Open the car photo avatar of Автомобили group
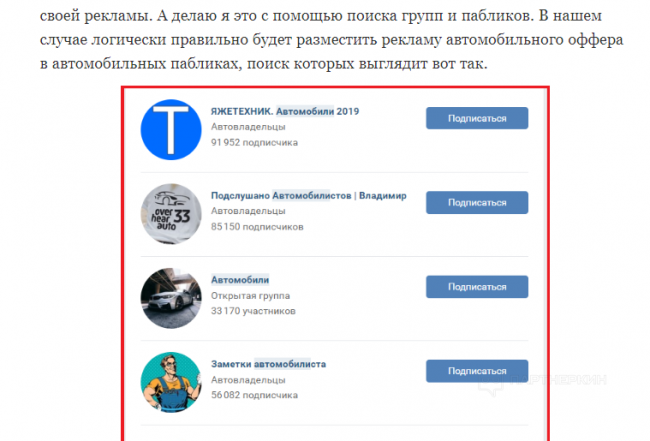The height and width of the screenshot is (441, 650). click(x=171, y=298)
